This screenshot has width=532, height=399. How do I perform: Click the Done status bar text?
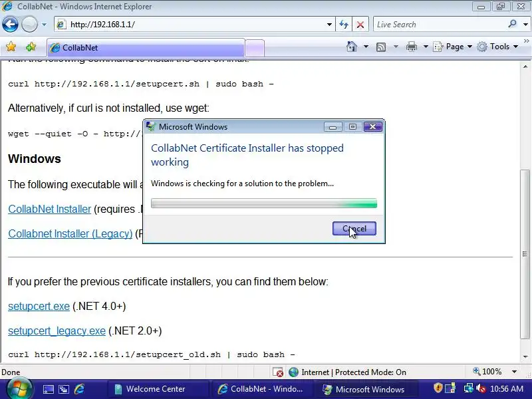(11, 372)
